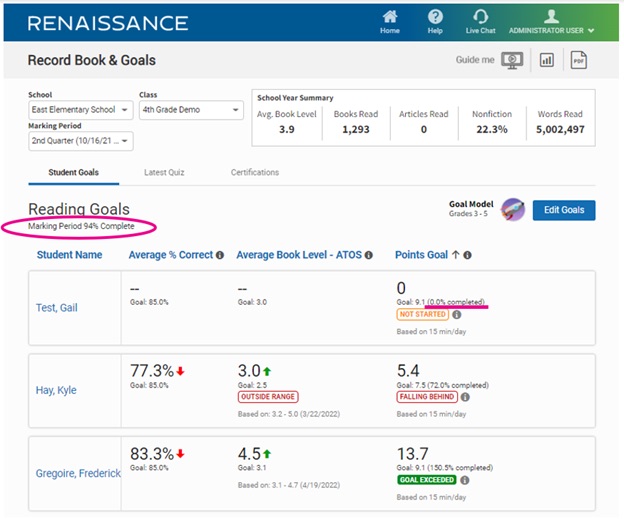Open the bar chart reports icon
This screenshot has height=520, width=624.
pyautogui.click(x=546, y=60)
